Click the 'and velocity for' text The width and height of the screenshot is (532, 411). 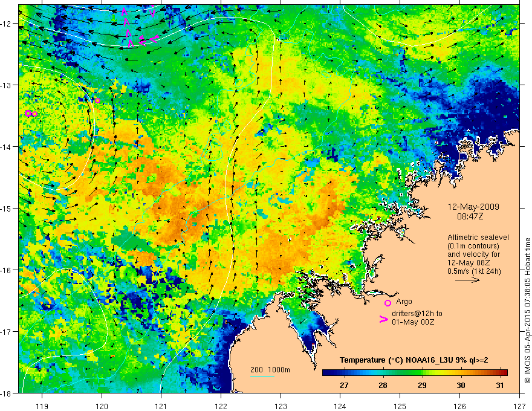pyautogui.click(x=473, y=254)
